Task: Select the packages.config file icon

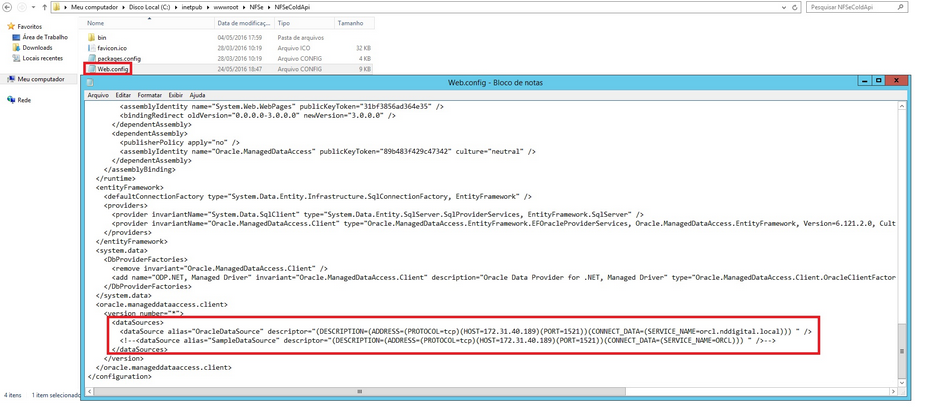Action: (90, 58)
